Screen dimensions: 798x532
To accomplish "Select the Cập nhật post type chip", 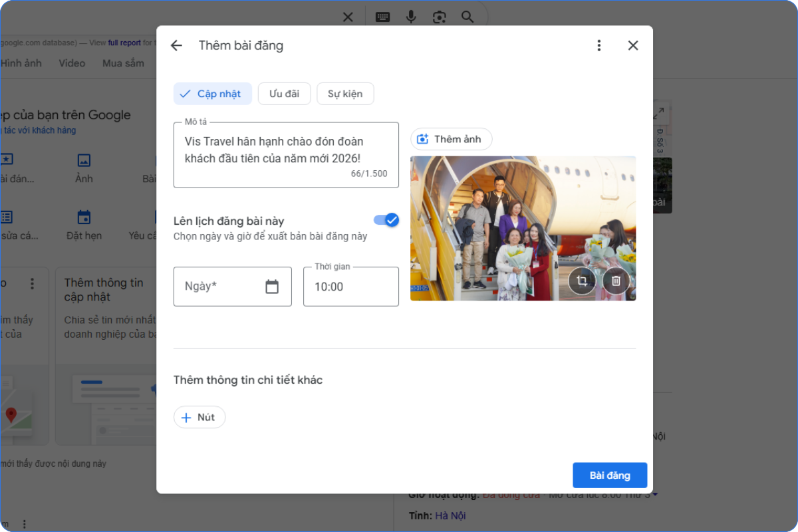I will click(x=212, y=93).
